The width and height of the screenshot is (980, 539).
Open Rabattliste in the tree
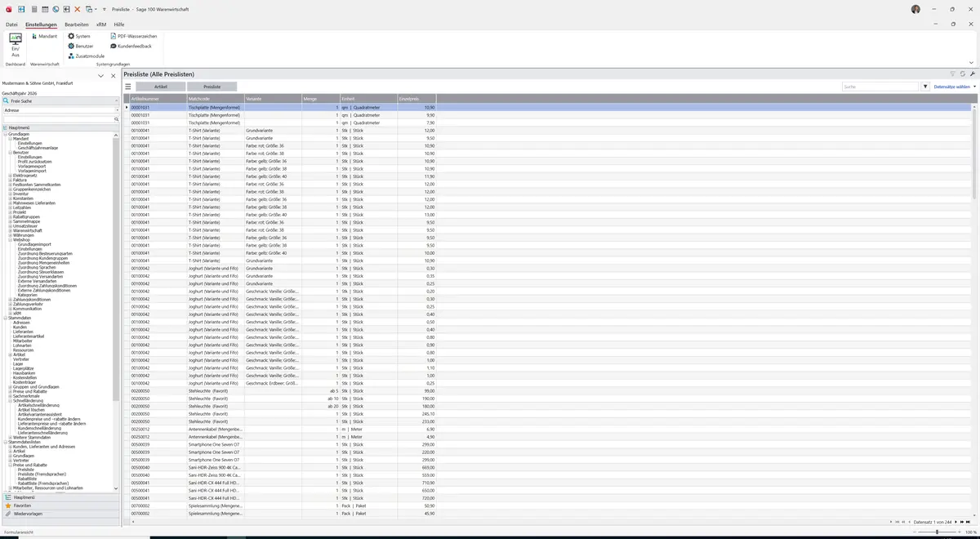pyautogui.click(x=27, y=479)
